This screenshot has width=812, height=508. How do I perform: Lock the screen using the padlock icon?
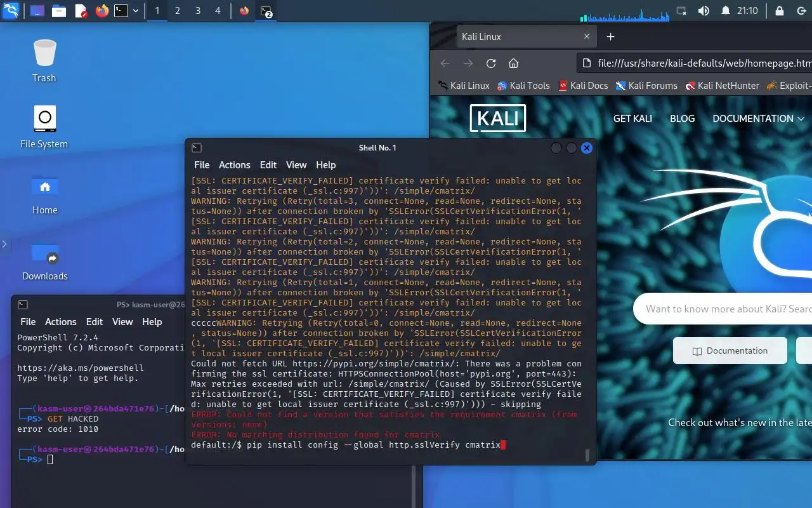tap(780, 11)
